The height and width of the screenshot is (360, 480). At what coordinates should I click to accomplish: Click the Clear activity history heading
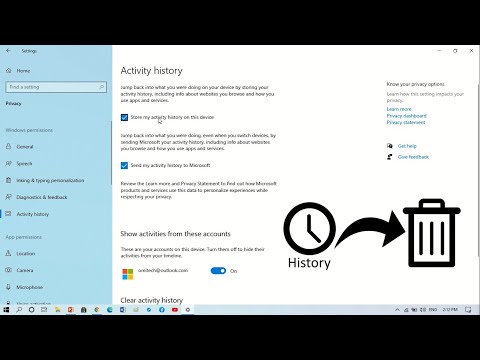152,300
